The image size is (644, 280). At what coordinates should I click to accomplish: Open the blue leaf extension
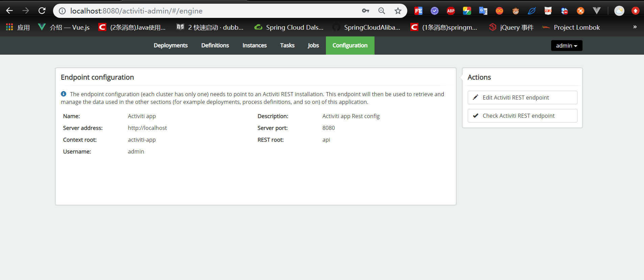[532, 11]
